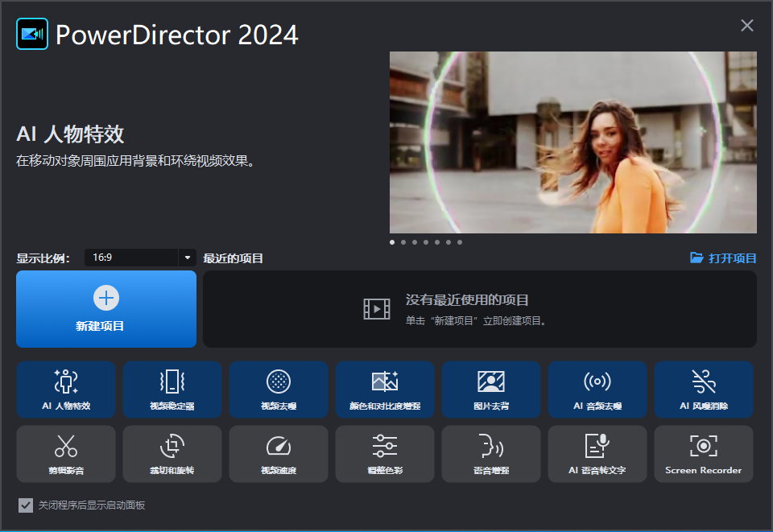Open the AI 人物特效 tool tile
Viewport: 773px width, 532px height.
tap(66, 390)
